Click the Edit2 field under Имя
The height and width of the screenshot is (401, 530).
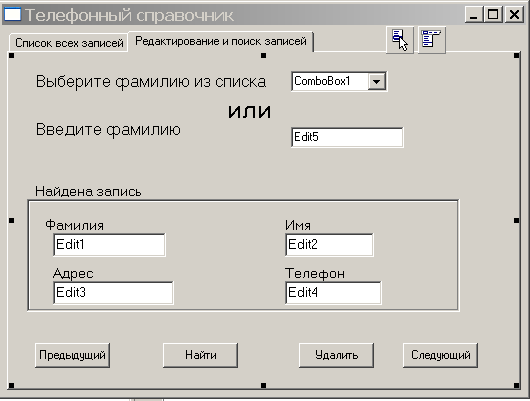coord(329,244)
